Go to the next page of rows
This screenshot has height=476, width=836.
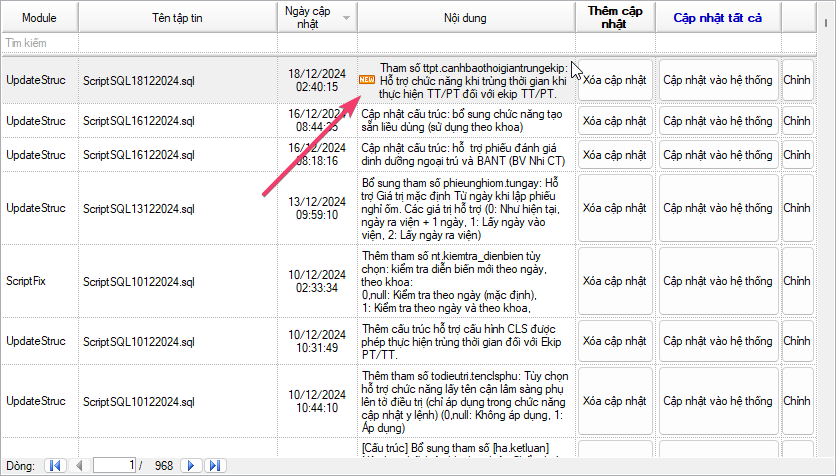click(191, 465)
